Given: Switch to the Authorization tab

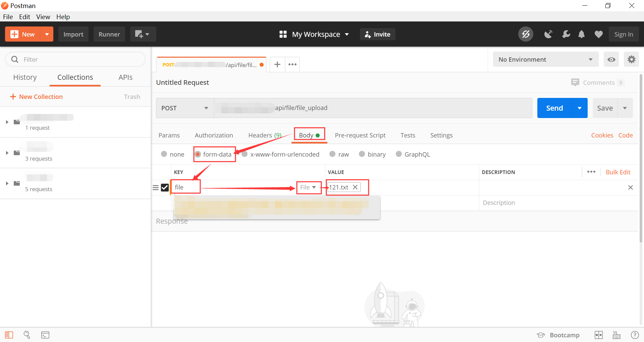Looking at the screenshot, I should point(214,135).
